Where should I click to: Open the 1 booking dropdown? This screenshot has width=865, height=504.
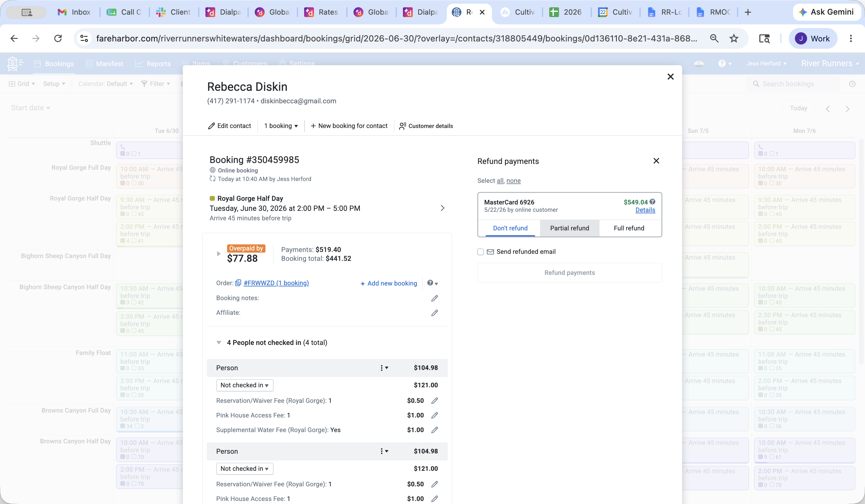pyautogui.click(x=281, y=126)
